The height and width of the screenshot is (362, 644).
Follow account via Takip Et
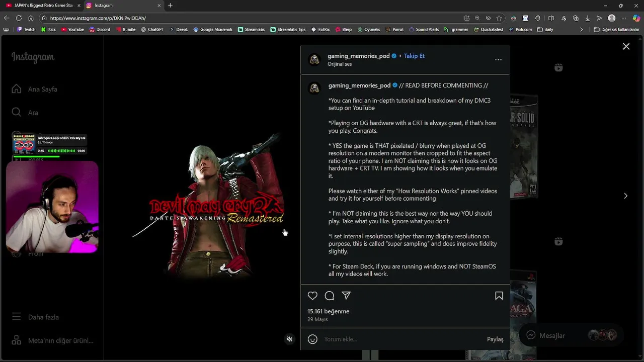click(414, 56)
